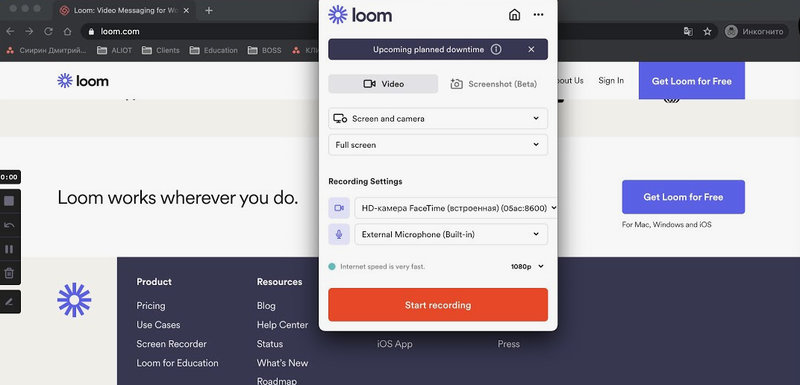Screen dimensions: 800x385
Task: Click the Loom logo in the popup
Action: click(x=360, y=15)
